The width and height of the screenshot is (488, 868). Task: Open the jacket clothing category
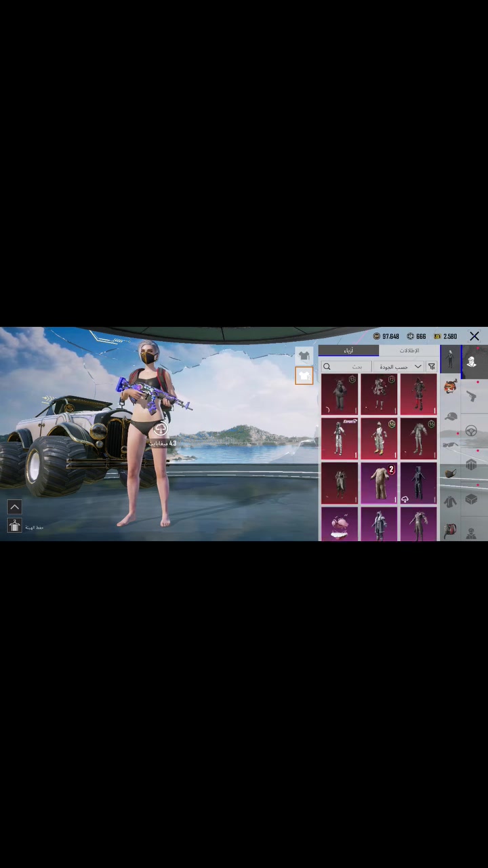450,501
